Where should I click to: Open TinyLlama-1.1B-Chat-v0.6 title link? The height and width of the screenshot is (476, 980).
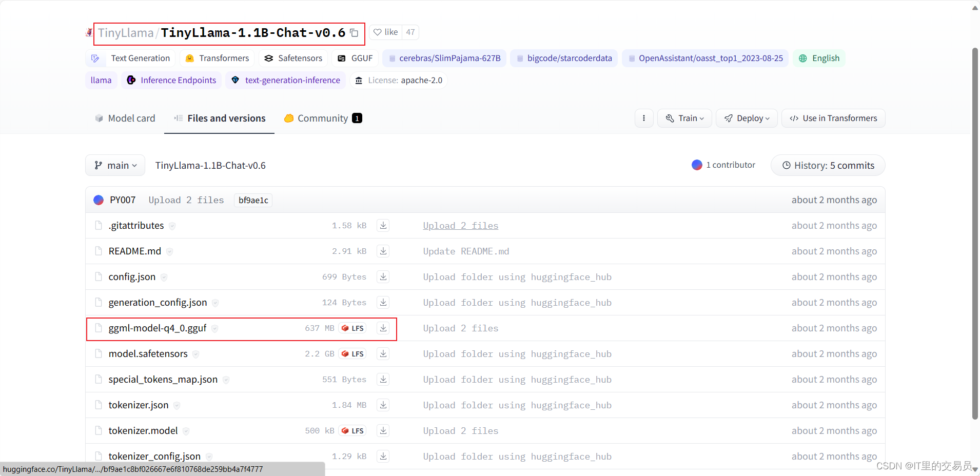click(253, 33)
